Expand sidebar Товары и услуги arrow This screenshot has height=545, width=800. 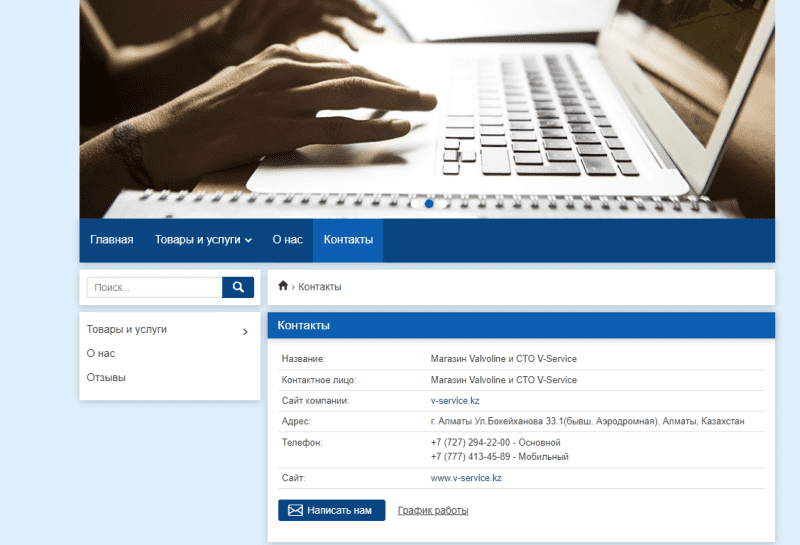[x=245, y=332]
